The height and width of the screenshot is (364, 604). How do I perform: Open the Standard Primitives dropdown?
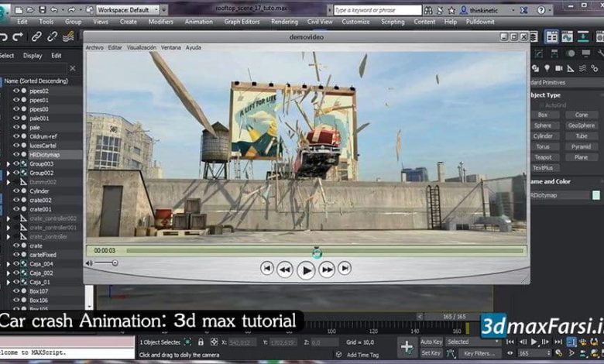566,82
